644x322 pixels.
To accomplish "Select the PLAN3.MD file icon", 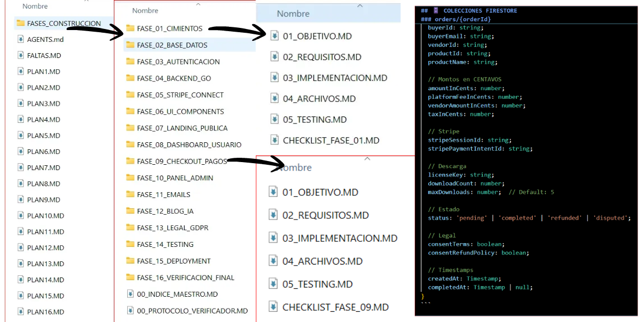I will (20, 104).
